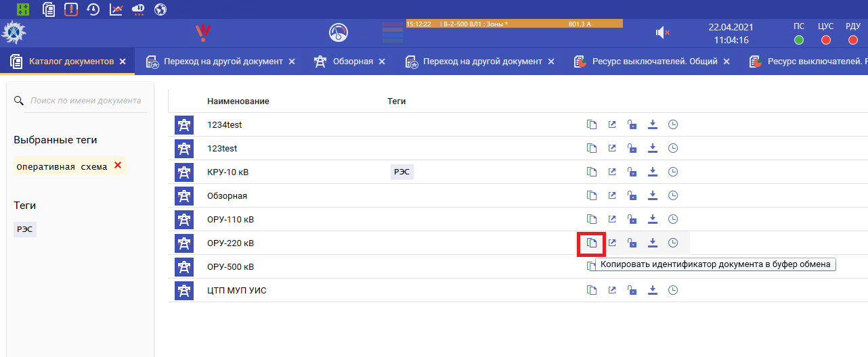Select the РЭС tag in the Теги list
The height and width of the screenshot is (357, 868).
pos(25,229)
